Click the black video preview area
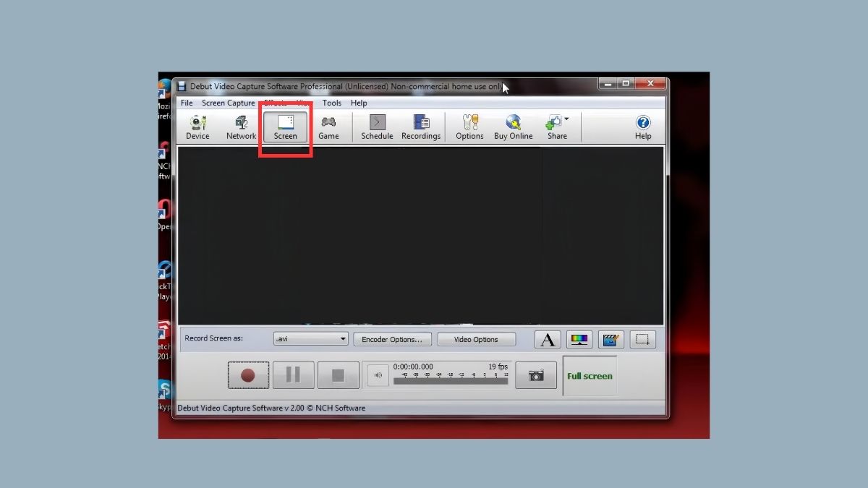This screenshot has width=868, height=488. click(x=420, y=236)
